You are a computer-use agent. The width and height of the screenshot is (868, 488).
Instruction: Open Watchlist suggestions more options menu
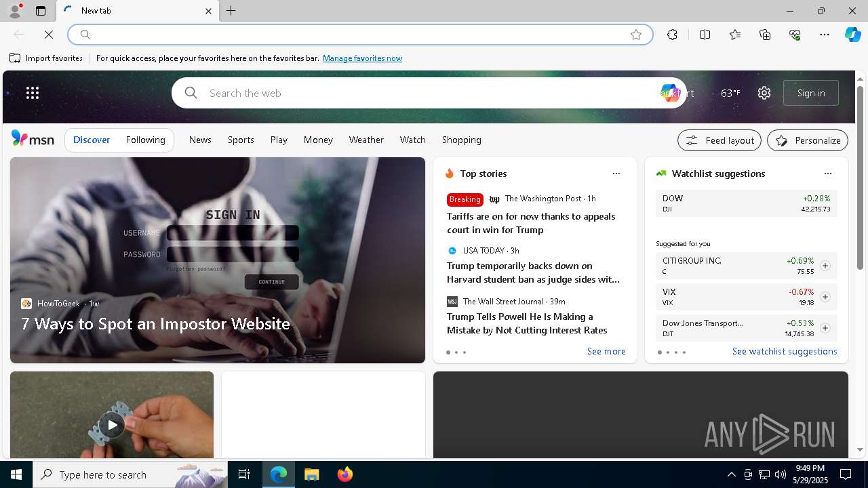[x=827, y=174]
